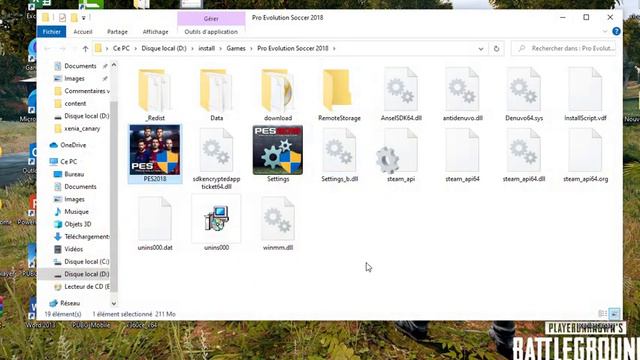Switch to details view in status bar
Image resolution: width=640 pixels, height=360 pixels.
coord(602,313)
